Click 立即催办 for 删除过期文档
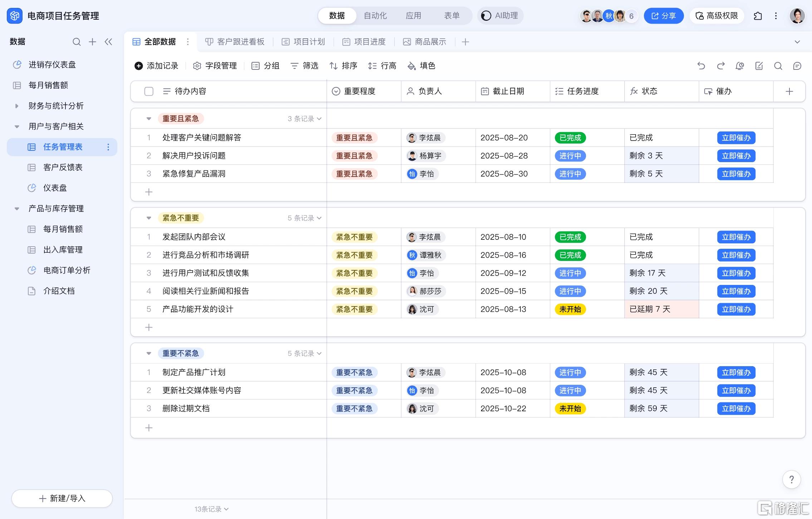This screenshot has height=519, width=812. [x=736, y=409]
